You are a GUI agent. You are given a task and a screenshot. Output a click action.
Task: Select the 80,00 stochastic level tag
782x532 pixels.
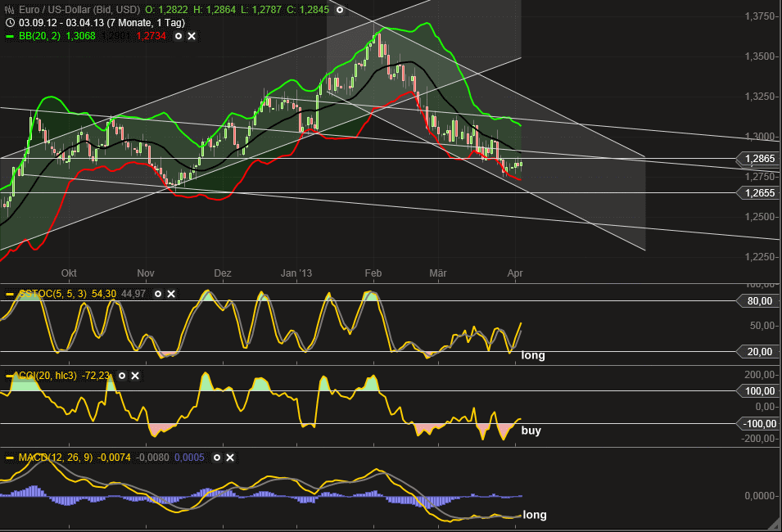[x=759, y=300]
